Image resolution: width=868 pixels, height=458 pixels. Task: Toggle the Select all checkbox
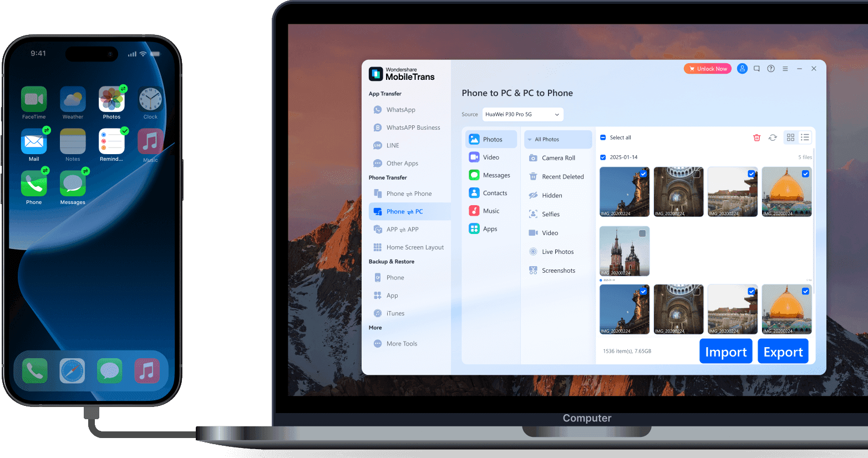[603, 138]
